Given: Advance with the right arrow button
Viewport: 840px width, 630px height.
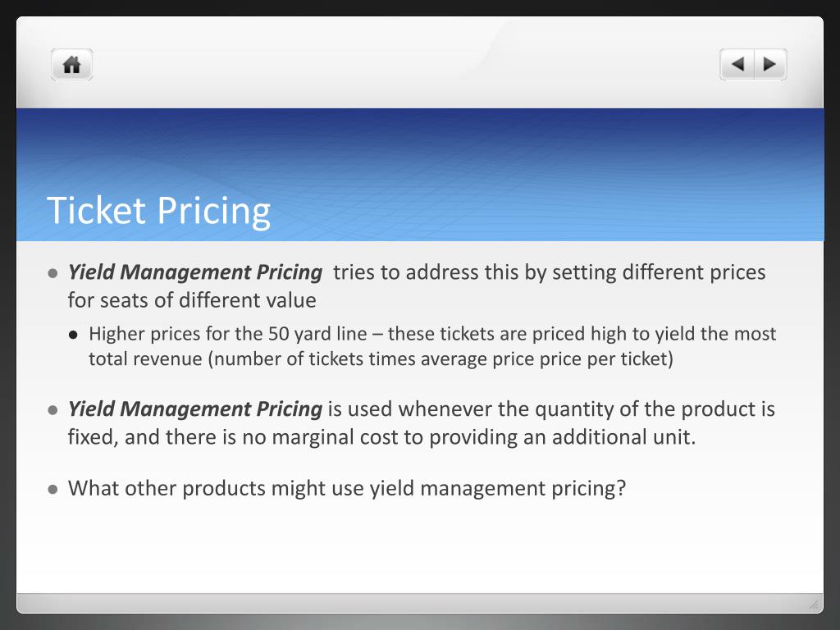Looking at the screenshot, I should coord(770,64).
